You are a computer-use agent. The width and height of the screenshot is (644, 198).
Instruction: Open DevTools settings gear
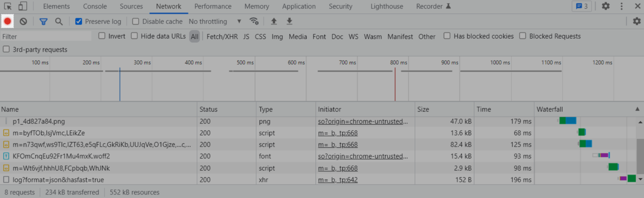tap(606, 6)
